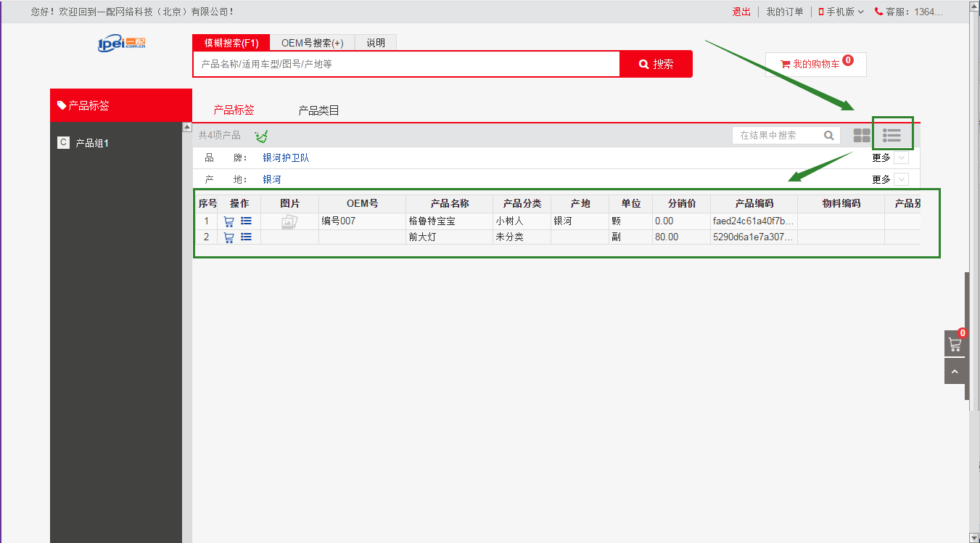
Task: Add 格鲁特宝宝 row to cart icon
Action: coord(228,221)
